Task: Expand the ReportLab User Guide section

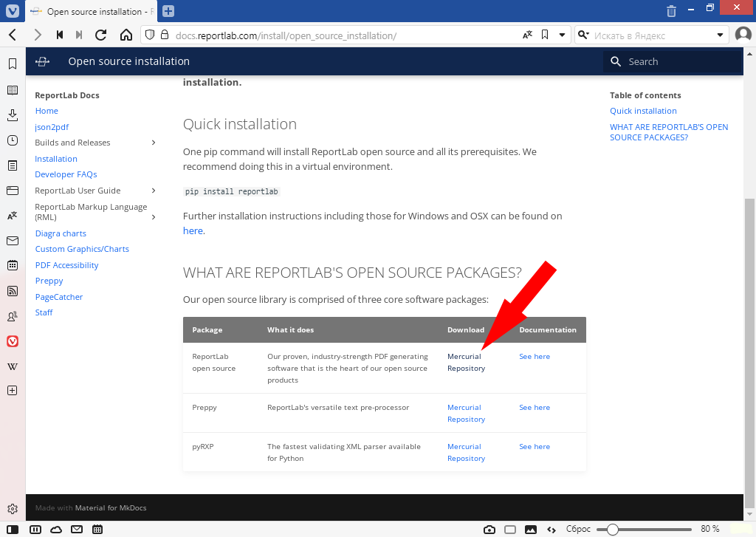Action: (154, 191)
